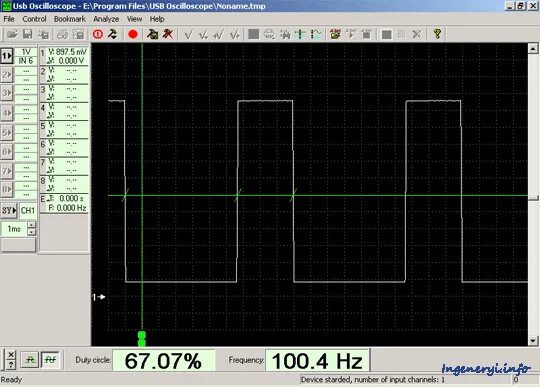
Task: Toggle channel 4 button
Action: [x=7, y=113]
